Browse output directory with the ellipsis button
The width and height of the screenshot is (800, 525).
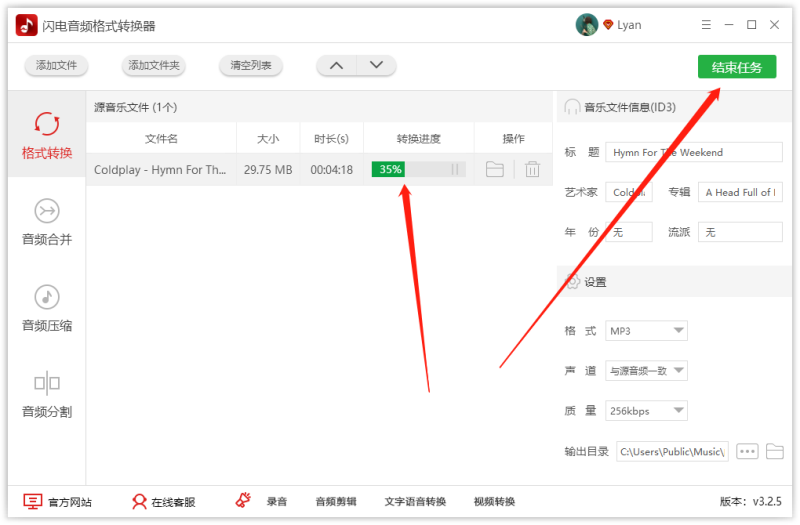coord(747,452)
